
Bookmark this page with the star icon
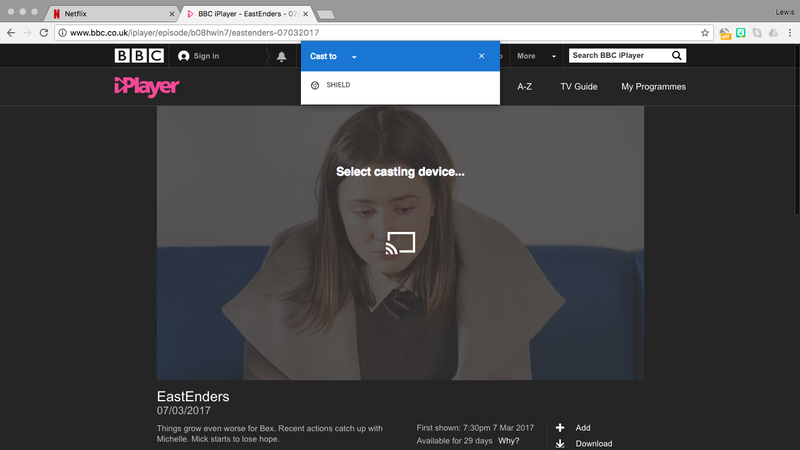(705, 33)
